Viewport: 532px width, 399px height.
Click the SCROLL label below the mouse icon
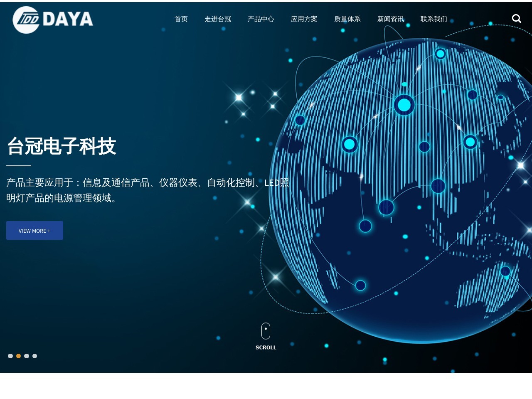coord(266,347)
